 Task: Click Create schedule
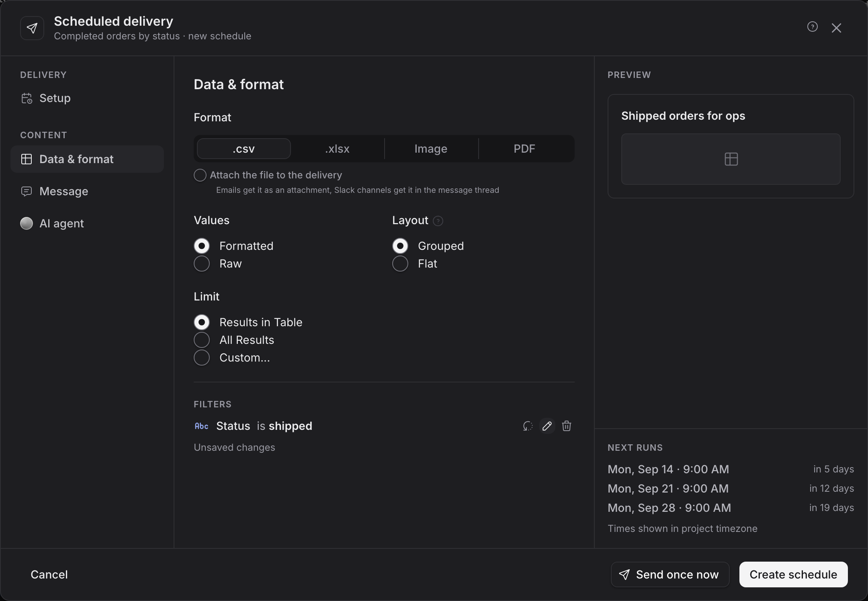(x=793, y=574)
